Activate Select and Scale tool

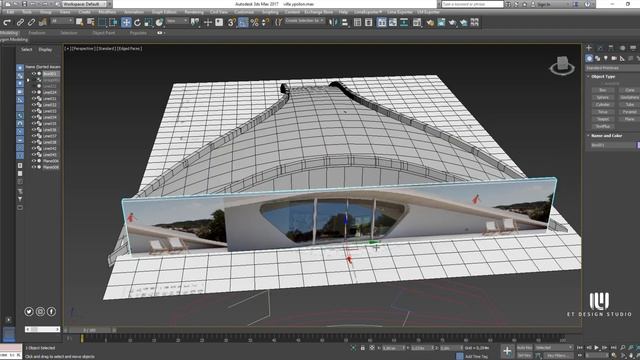coord(148,22)
